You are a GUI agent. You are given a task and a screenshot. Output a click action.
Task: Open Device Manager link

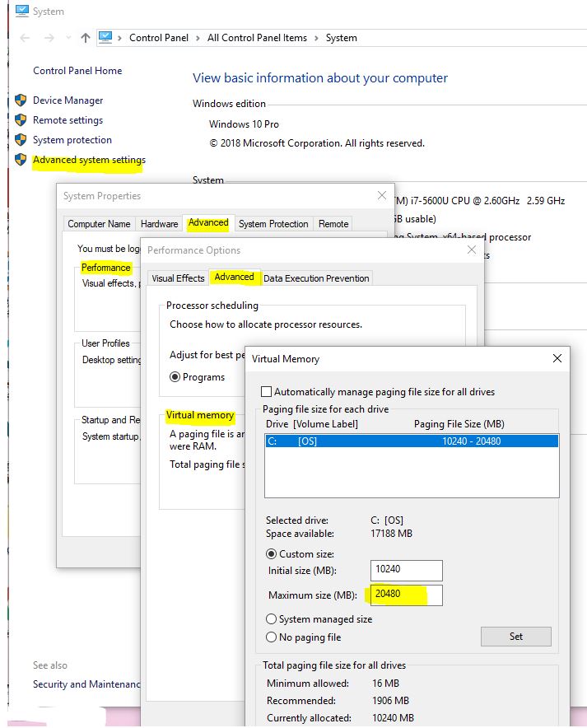(x=68, y=100)
